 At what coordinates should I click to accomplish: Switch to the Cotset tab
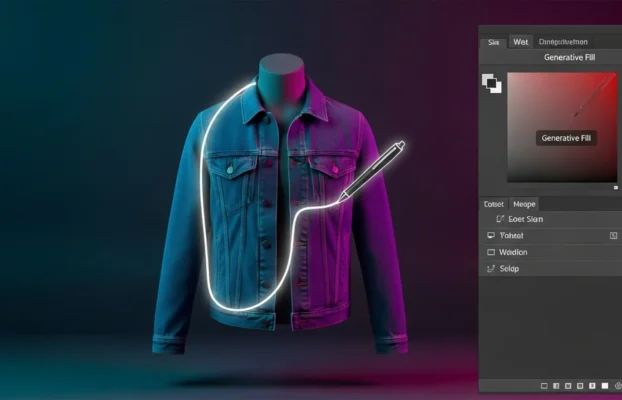click(x=494, y=204)
